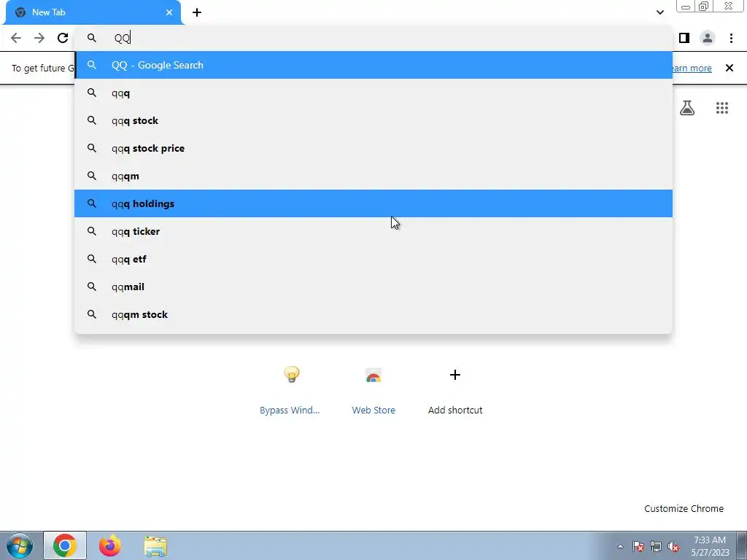Viewport: 747px width, 560px height.
Task: Select the 'qqq stock price' suggestion
Action: point(373,148)
